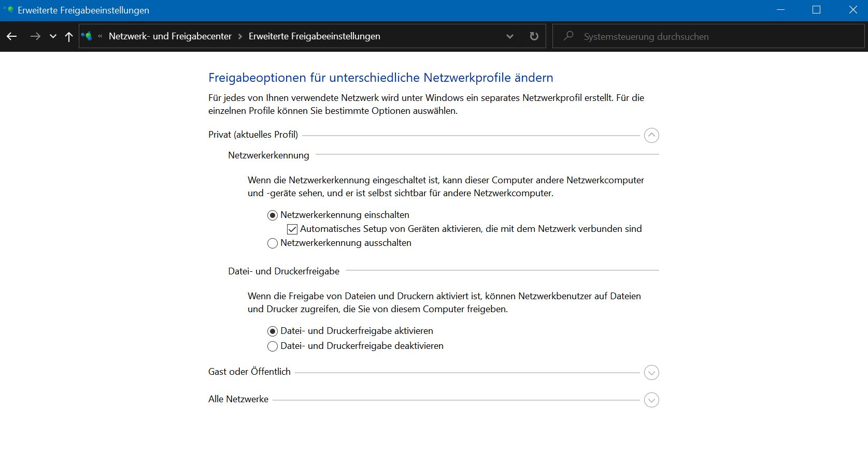Click the Netzwerkerkennung section heading
The width and height of the screenshot is (868, 454).
(268, 155)
